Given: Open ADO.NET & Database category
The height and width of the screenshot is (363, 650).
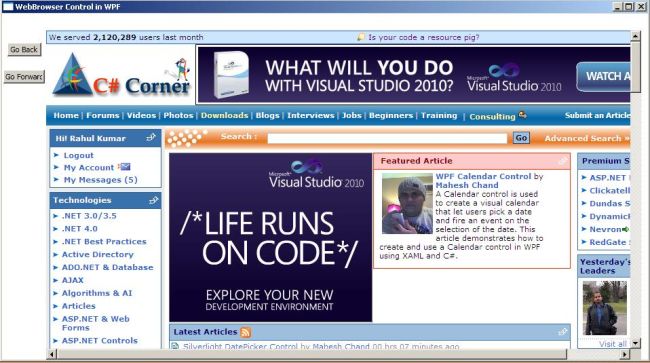Looking at the screenshot, I should tap(107, 267).
